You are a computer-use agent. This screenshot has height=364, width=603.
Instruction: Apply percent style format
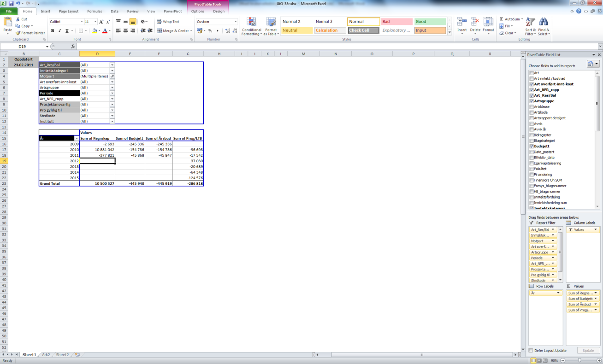210,31
